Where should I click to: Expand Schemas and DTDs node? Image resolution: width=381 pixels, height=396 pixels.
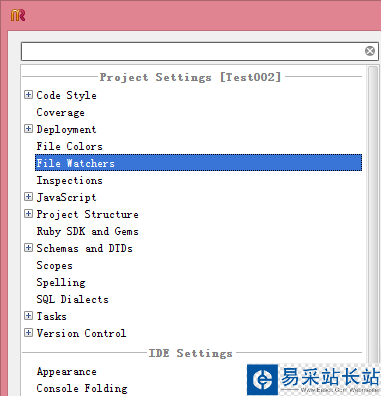pyautogui.click(x=28, y=248)
